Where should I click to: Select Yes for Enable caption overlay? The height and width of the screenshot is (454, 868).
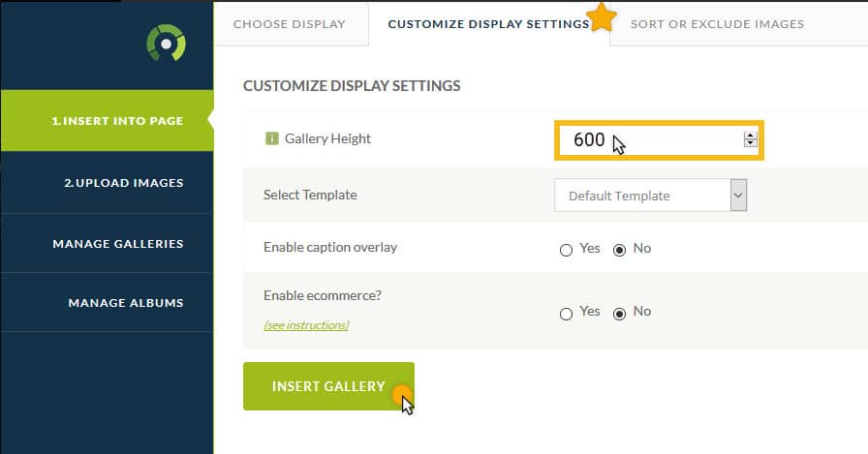pos(566,250)
